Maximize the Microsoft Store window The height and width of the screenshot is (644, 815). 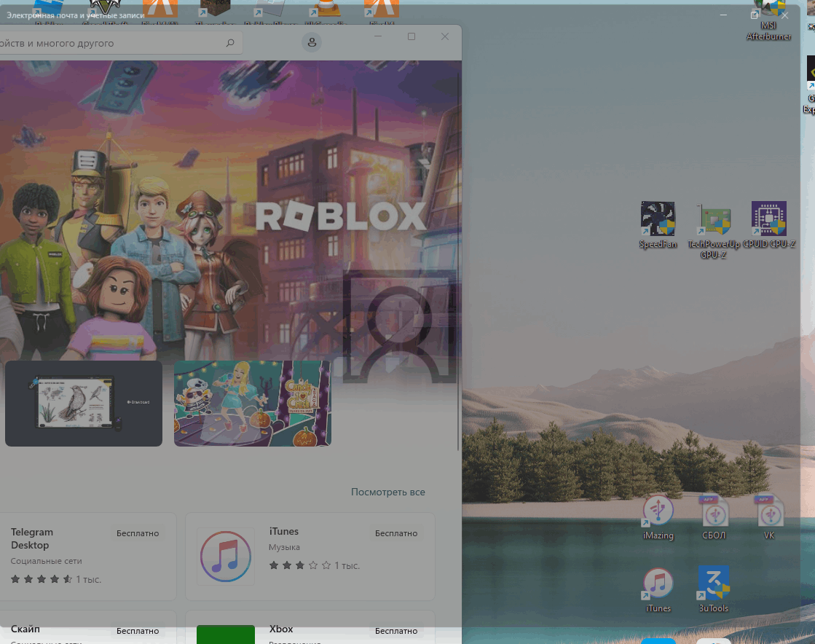(411, 36)
